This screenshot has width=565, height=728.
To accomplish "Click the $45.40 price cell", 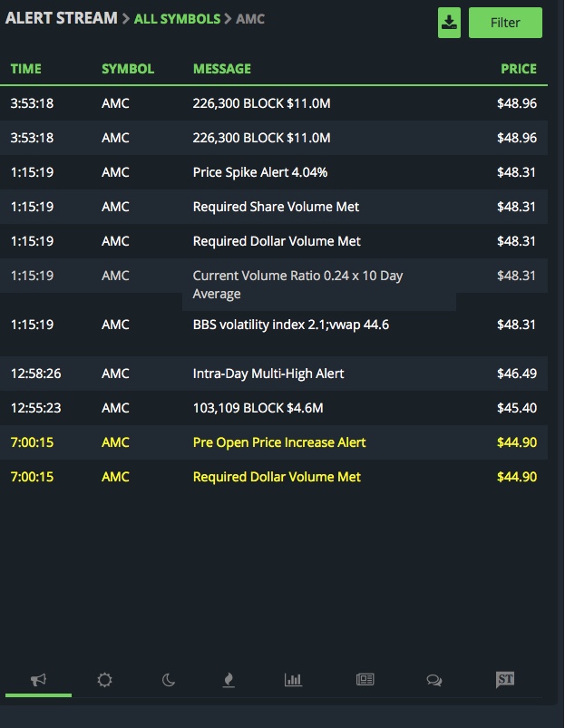I will click(517, 408).
